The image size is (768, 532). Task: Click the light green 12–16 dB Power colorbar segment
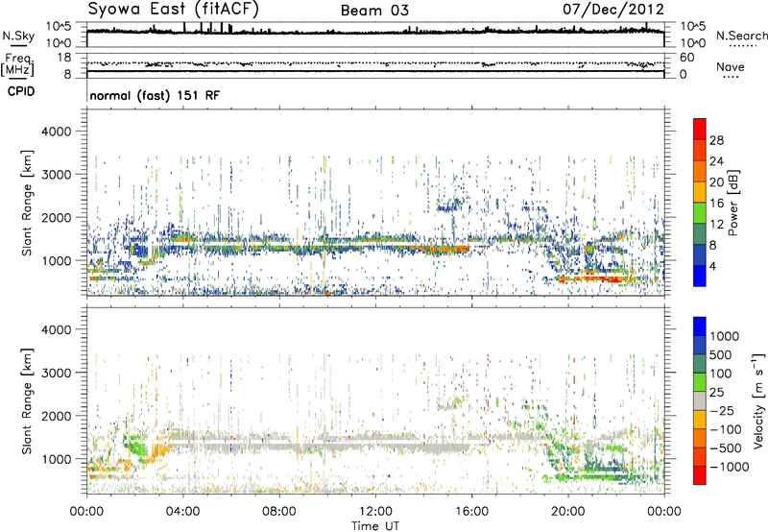pyautogui.click(x=700, y=213)
